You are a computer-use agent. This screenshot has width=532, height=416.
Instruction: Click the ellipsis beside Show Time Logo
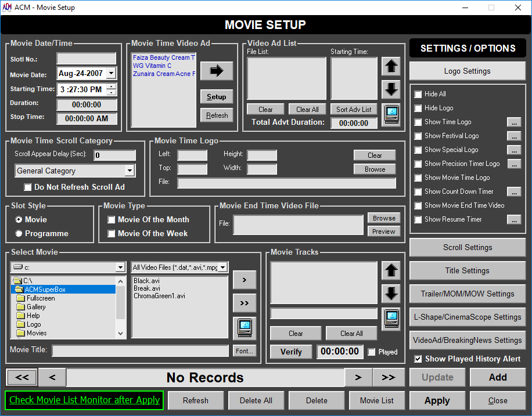coord(513,122)
